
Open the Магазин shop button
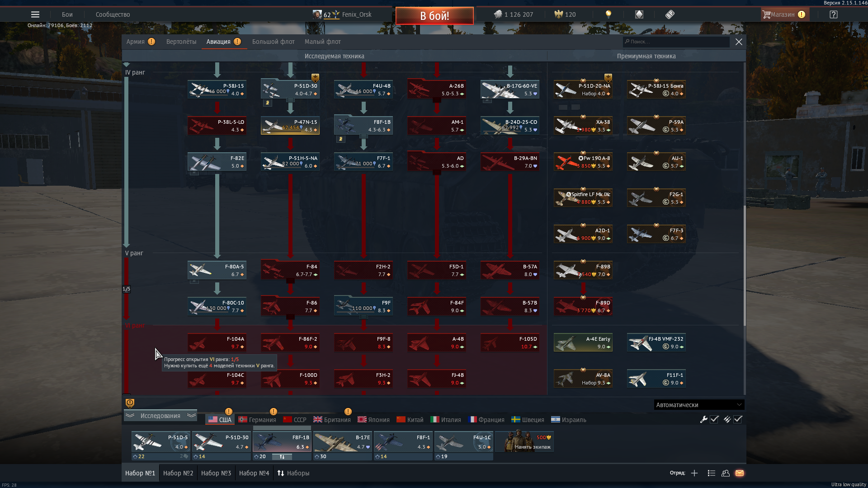tap(784, 14)
